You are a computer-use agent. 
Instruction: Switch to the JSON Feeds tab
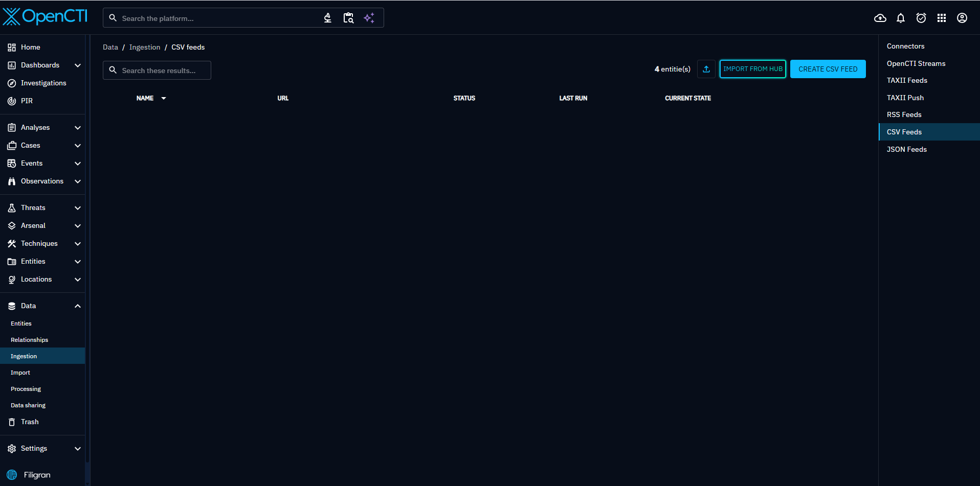[x=906, y=149]
